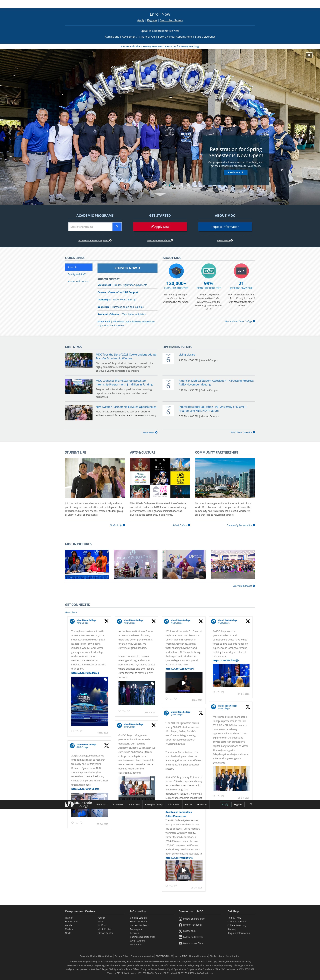The image size is (320, 980).
Task: Open About Miami Dade College link
Action: pyautogui.click(x=240, y=321)
